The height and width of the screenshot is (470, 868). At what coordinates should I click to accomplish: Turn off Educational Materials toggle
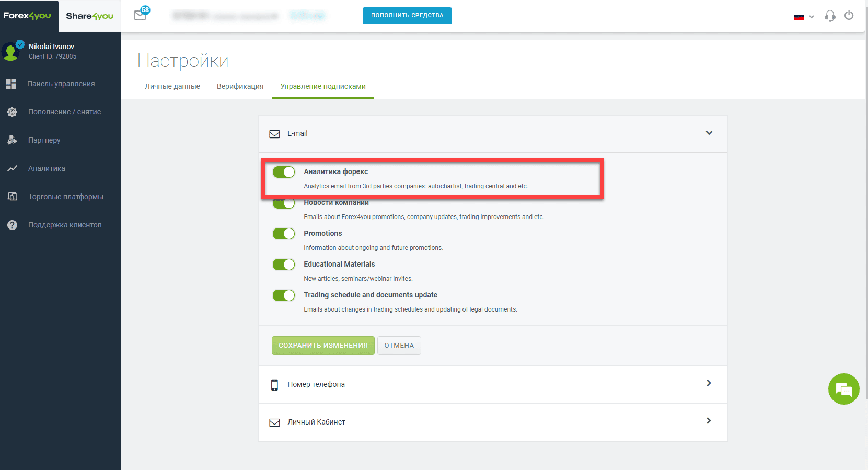click(x=284, y=265)
